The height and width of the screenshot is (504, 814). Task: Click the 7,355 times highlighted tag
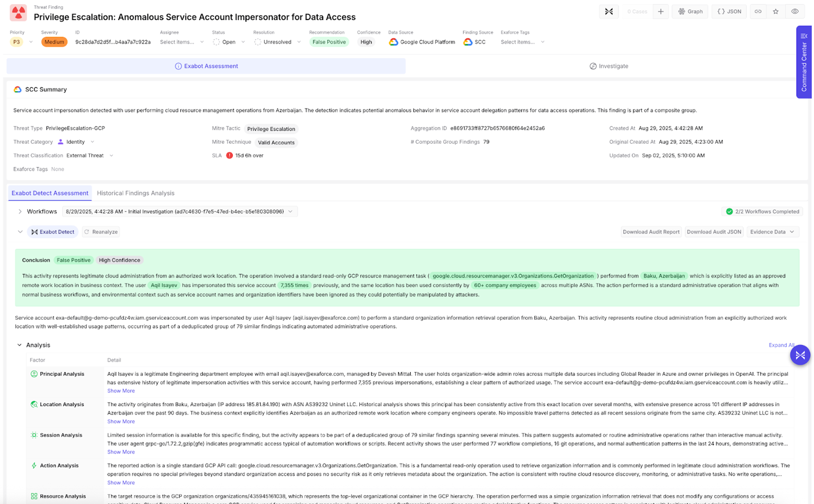pos(294,285)
